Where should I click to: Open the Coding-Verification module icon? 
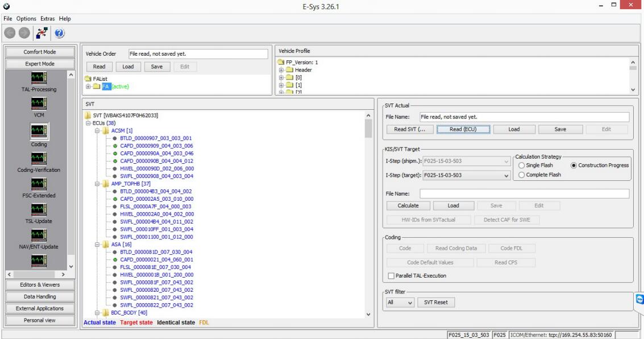pyautogui.click(x=39, y=159)
